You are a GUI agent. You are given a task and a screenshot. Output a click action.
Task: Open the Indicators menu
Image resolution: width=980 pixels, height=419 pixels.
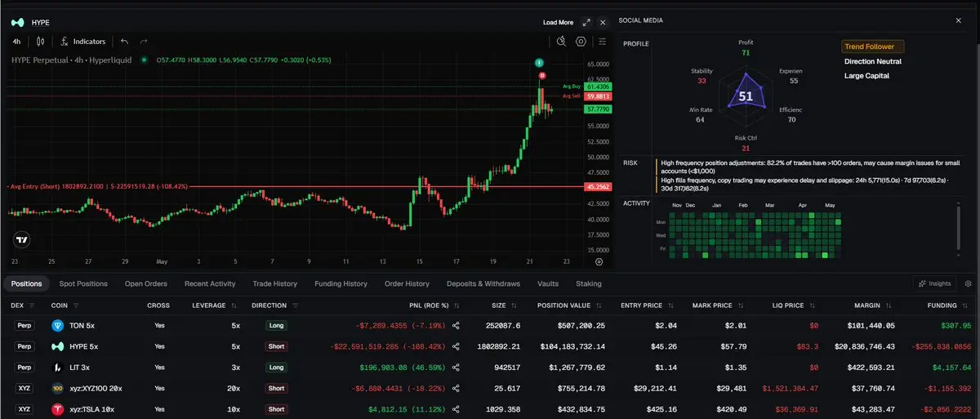tap(83, 41)
